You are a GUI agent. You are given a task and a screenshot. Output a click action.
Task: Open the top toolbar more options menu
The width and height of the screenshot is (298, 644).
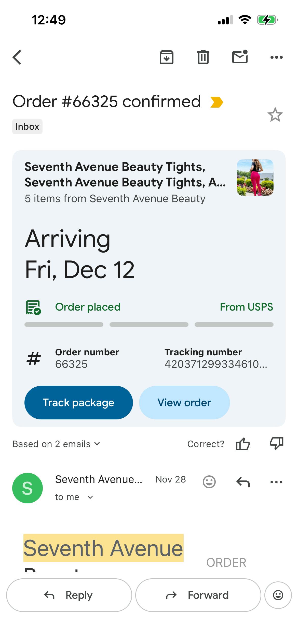coord(276,57)
